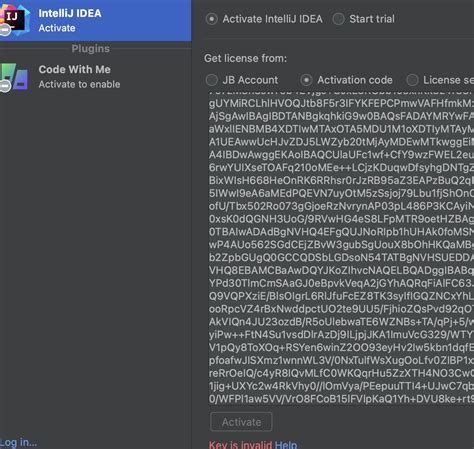Choose the License server radio option
Screen dimensions: 474x449
tap(412, 80)
